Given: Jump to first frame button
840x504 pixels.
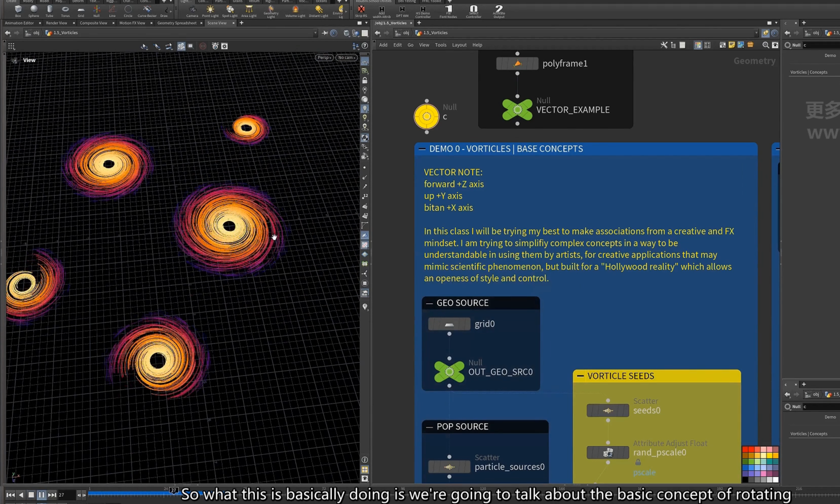Looking at the screenshot, I should [x=11, y=495].
